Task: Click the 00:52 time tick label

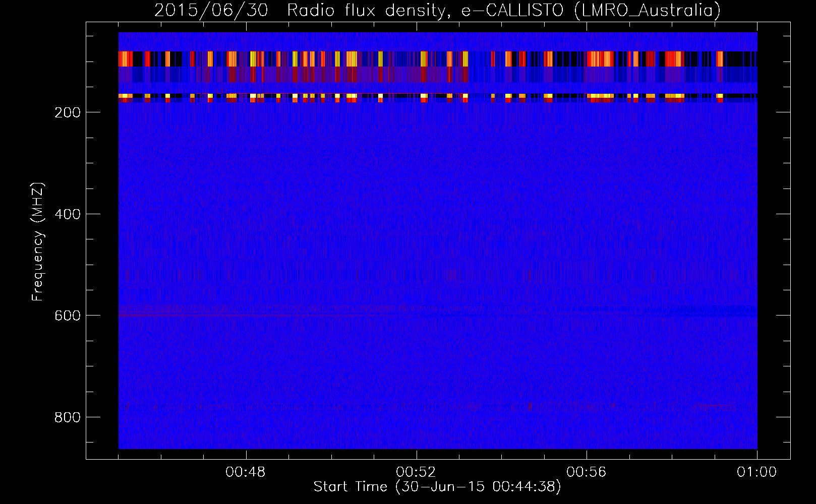Action: point(416,472)
